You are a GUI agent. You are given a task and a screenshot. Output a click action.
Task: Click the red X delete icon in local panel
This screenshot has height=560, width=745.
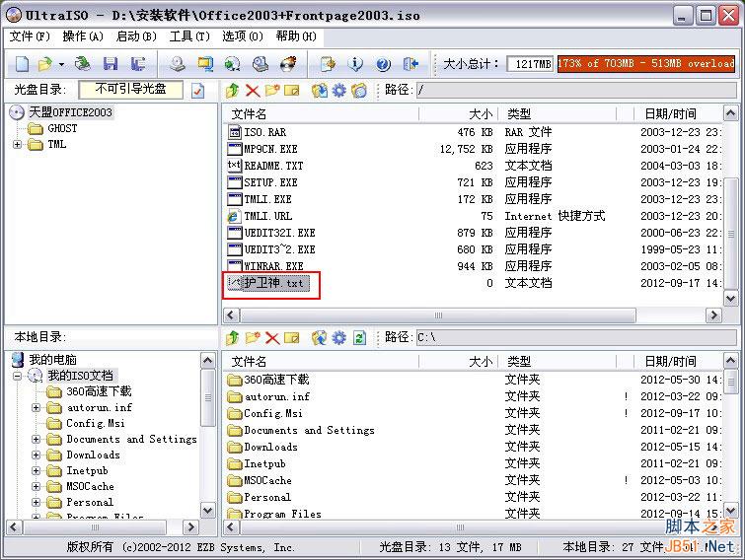pos(272,338)
